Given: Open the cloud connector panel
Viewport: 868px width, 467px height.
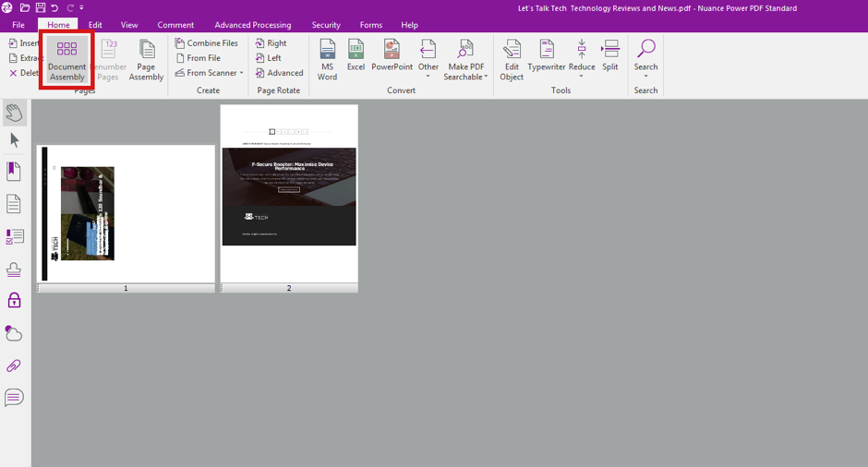Looking at the screenshot, I should click(x=14, y=333).
